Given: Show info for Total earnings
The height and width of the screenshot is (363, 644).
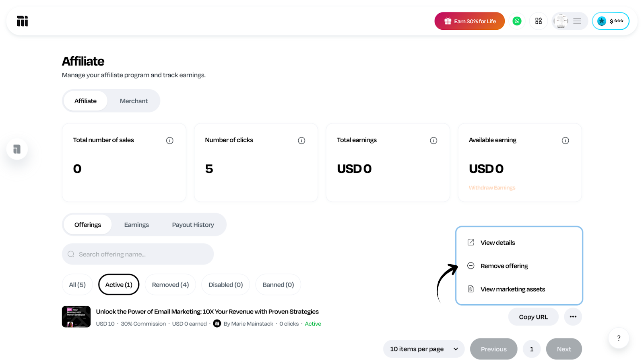Looking at the screenshot, I should pos(433,140).
